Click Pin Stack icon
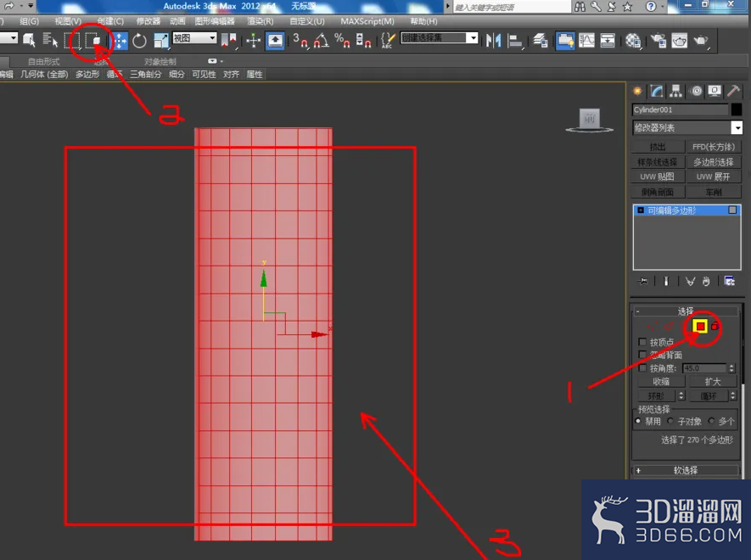Viewport: 751px width, 560px height. point(642,281)
